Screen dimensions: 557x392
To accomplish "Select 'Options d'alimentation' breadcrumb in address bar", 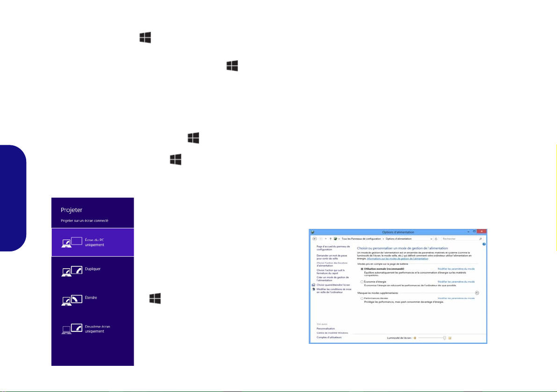I will point(398,239).
